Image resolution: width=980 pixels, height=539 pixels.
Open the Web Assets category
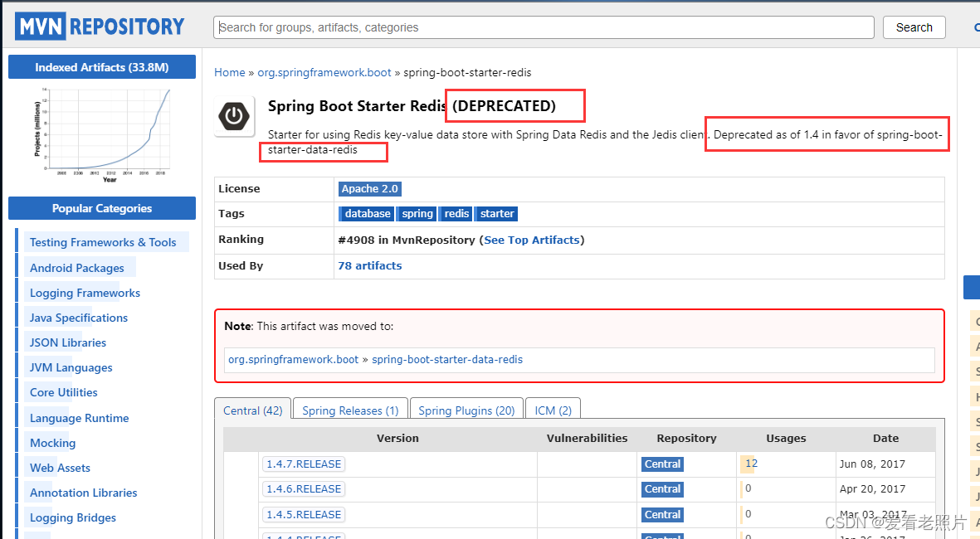pyautogui.click(x=60, y=468)
